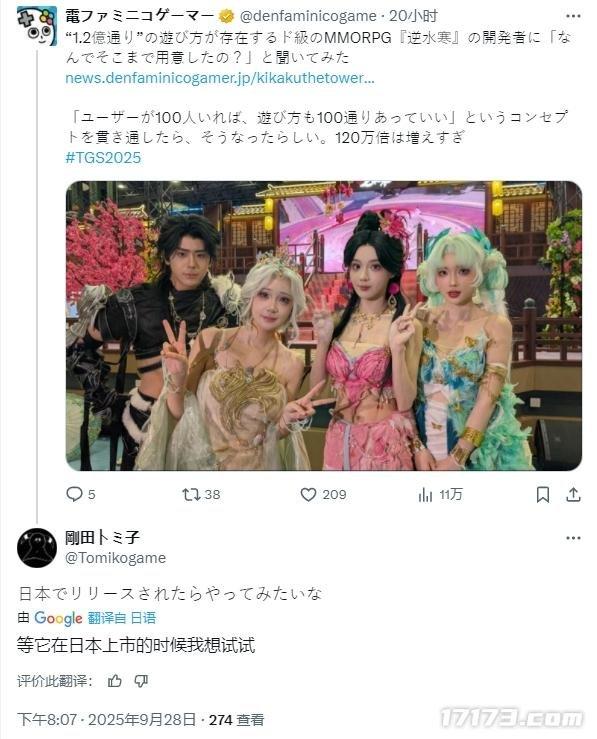This screenshot has height=739, width=597.
Task: View post analytics bar chart icon
Action: coord(425,494)
